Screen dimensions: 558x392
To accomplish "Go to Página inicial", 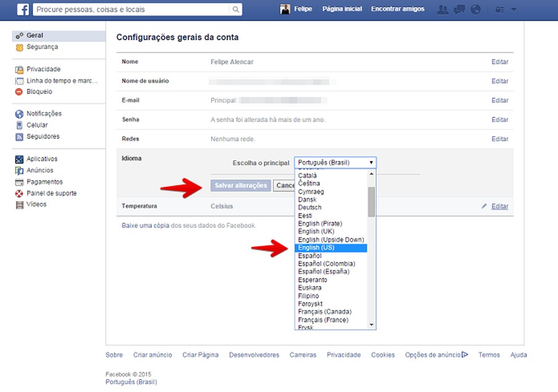I will [x=342, y=9].
